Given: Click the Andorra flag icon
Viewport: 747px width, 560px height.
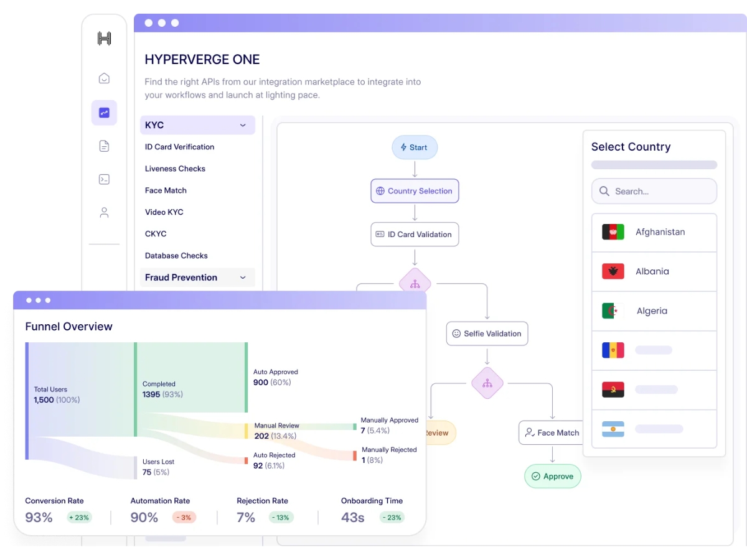Looking at the screenshot, I should pos(613,350).
